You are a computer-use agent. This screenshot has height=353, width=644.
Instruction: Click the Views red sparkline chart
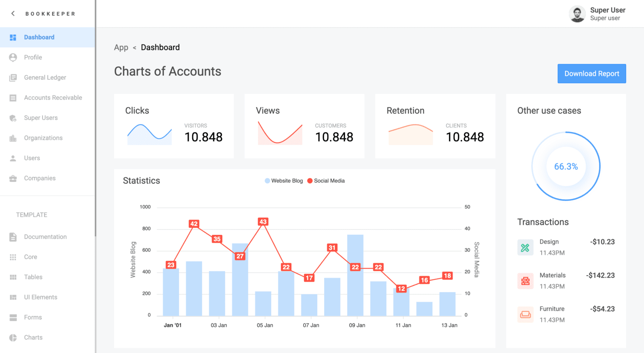pyautogui.click(x=280, y=133)
